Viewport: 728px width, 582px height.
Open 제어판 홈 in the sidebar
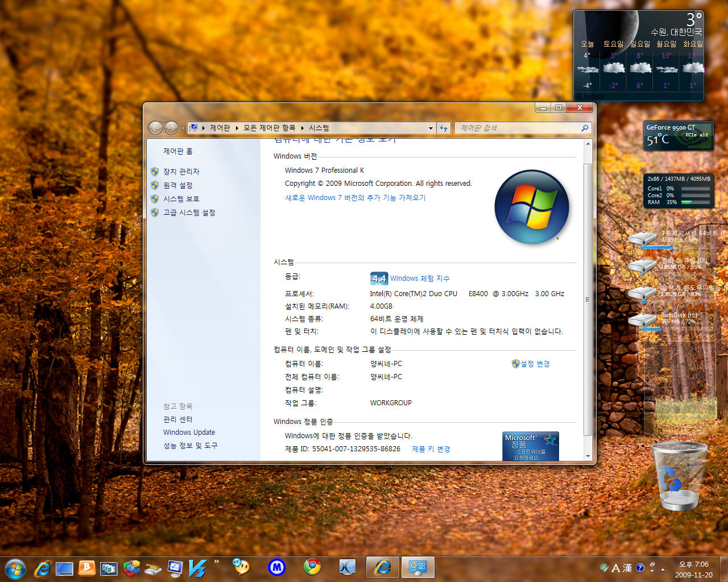pos(178,151)
